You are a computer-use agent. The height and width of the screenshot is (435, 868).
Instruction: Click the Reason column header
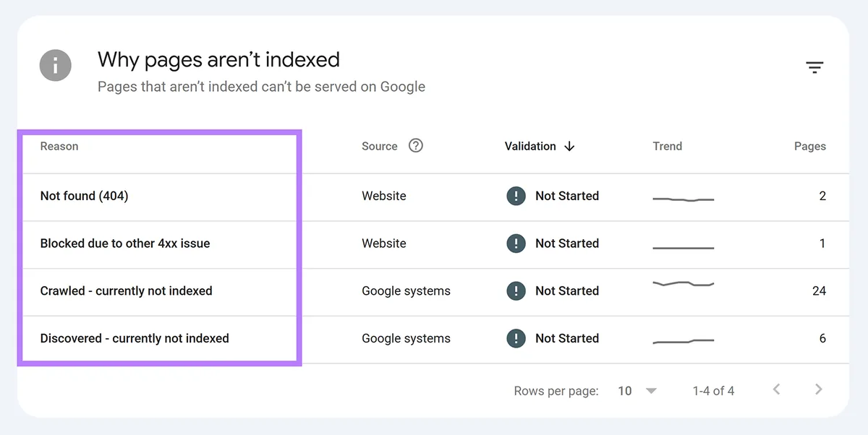tap(59, 146)
